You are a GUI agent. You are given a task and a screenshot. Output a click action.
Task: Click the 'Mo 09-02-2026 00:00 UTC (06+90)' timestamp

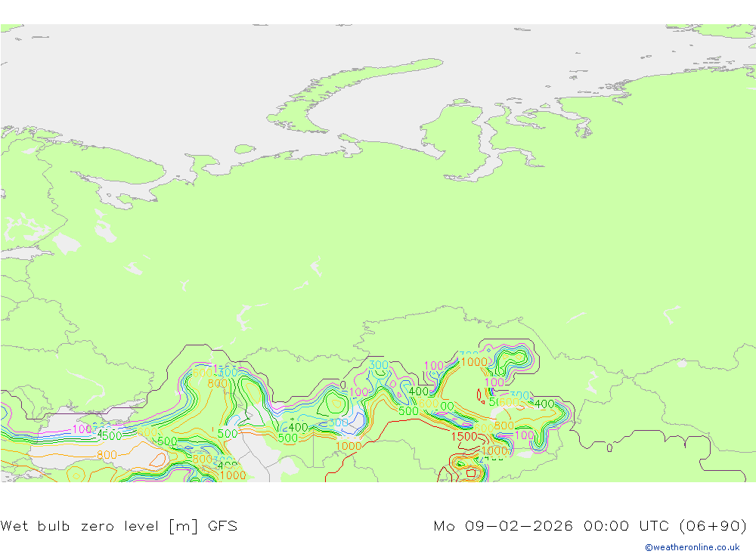point(590,525)
